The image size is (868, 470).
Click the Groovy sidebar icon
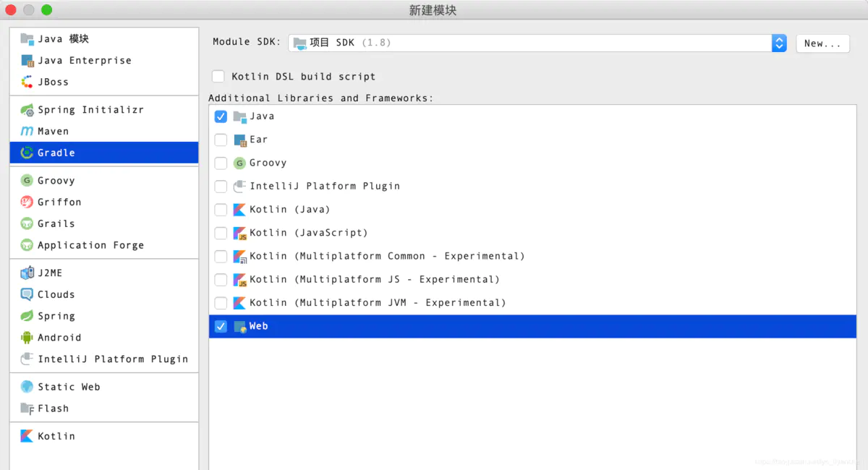point(27,181)
